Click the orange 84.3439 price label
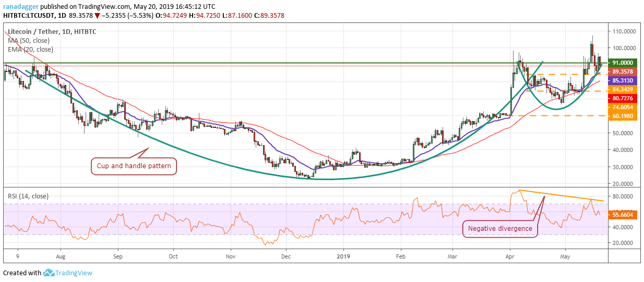The height and width of the screenshot is (282, 644). tap(624, 90)
